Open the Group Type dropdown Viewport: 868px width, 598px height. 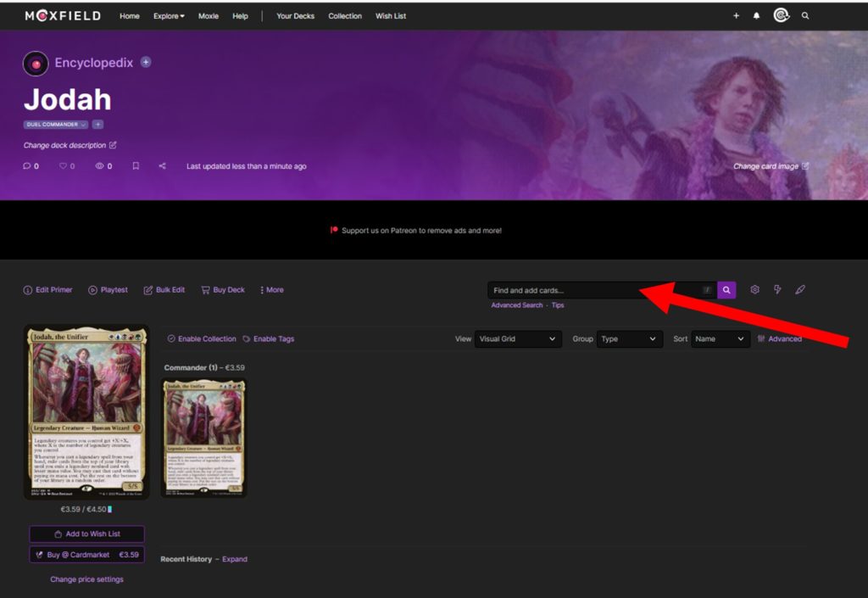pos(629,339)
